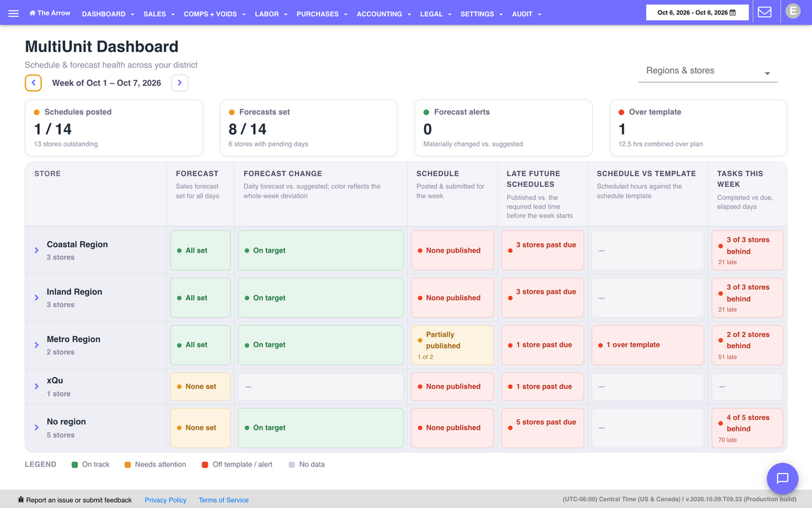
Task: Open the COMPS + VOIDS menu
Action: coord(215,14)
